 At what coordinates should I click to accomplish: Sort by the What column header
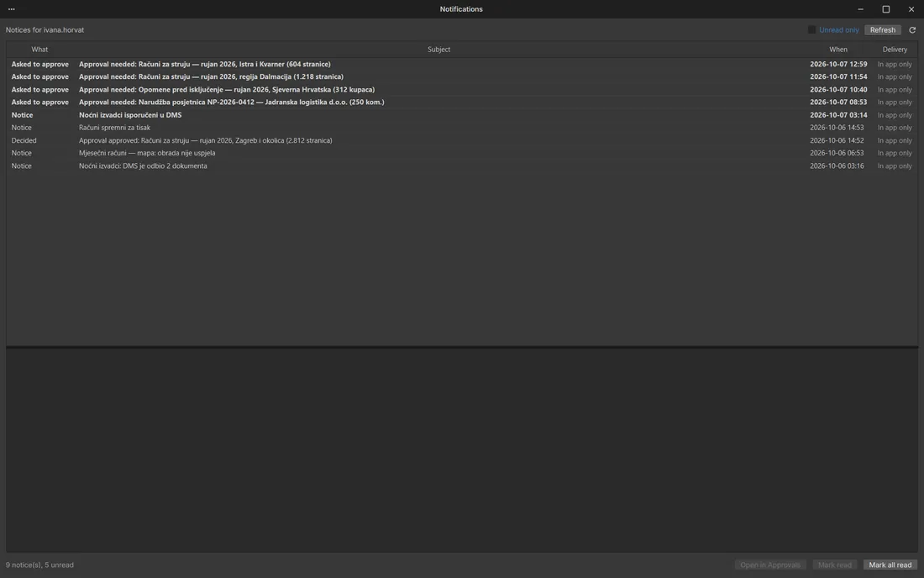click(39, 50)
